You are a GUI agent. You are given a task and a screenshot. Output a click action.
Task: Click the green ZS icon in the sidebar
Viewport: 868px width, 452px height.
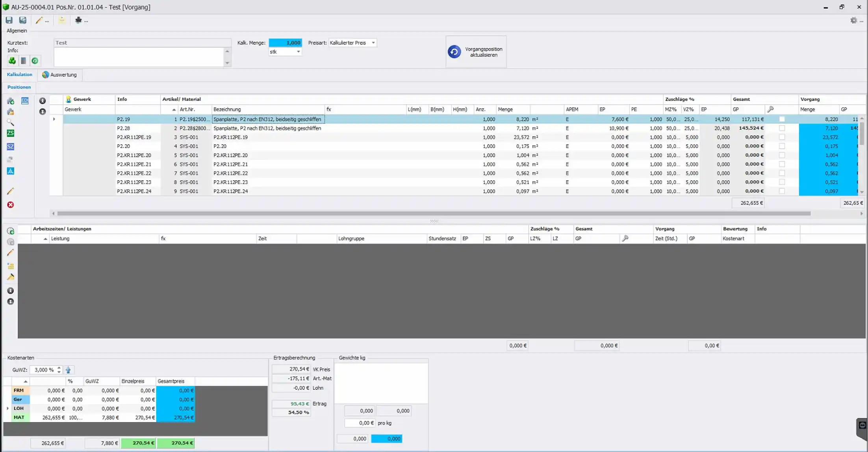tap(11, 133)
